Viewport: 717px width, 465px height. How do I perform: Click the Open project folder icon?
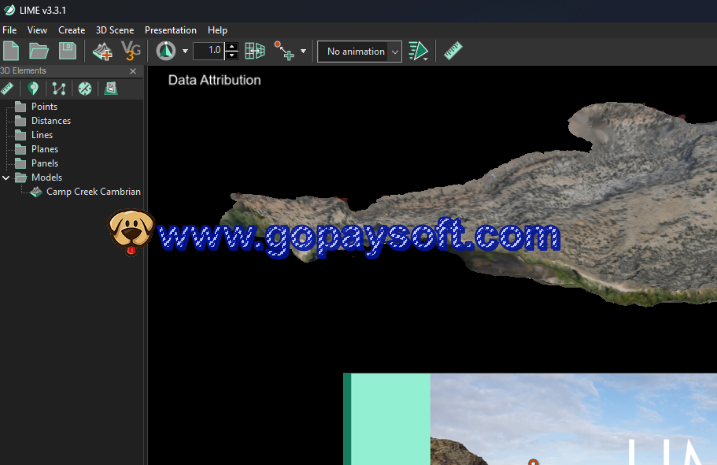[39, 50]
